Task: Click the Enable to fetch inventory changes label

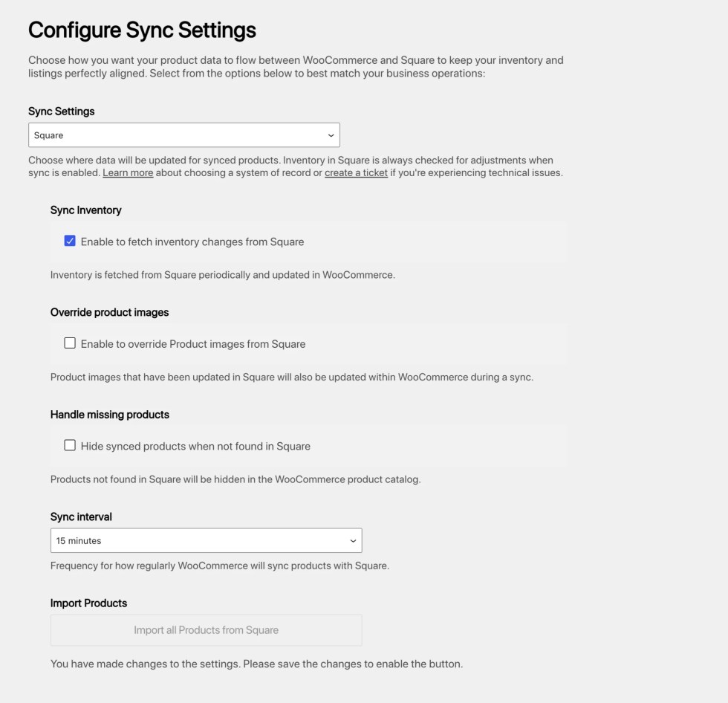Action: [x=192, y=242]
